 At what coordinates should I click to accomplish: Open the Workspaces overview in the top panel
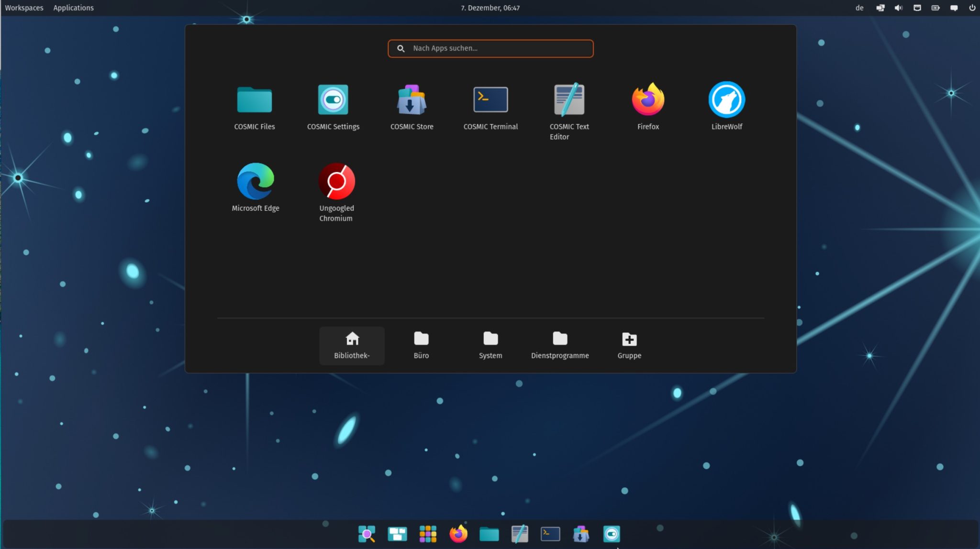point(24,8)
